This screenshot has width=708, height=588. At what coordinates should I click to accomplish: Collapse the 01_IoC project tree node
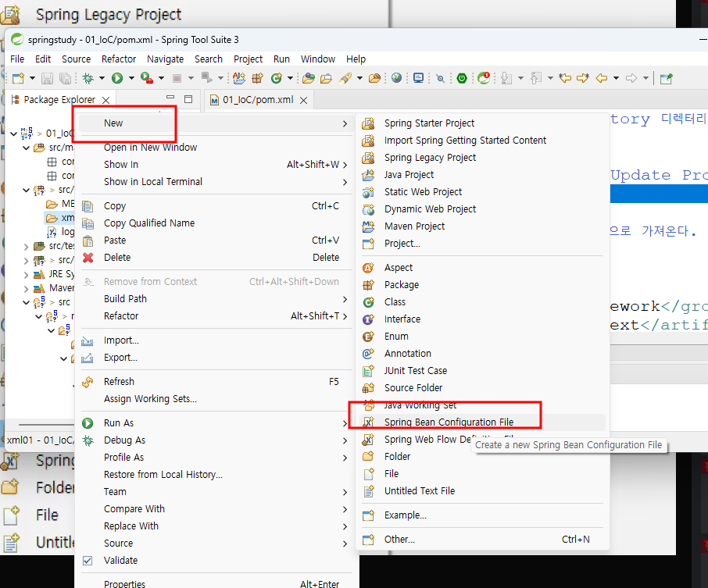click(14, 134)
